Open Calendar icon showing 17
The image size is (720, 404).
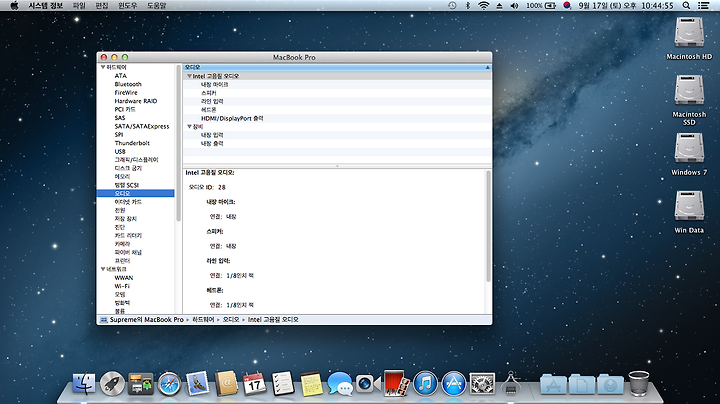point(254,384)
